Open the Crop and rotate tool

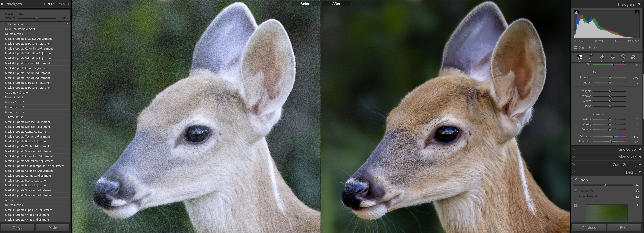pyautogui.click(x=591, y=57)
